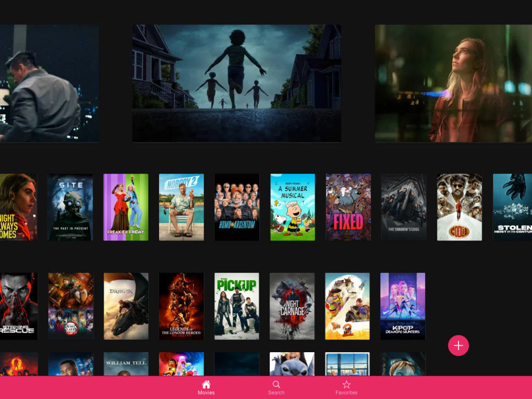Open the banner with running children silhouettes
Viewport: 532px width, 399px height.
[x=237, y=83]
